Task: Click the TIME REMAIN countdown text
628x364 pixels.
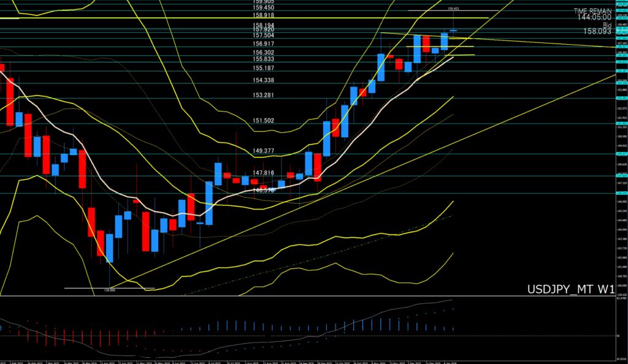Action: coord(593,11)
